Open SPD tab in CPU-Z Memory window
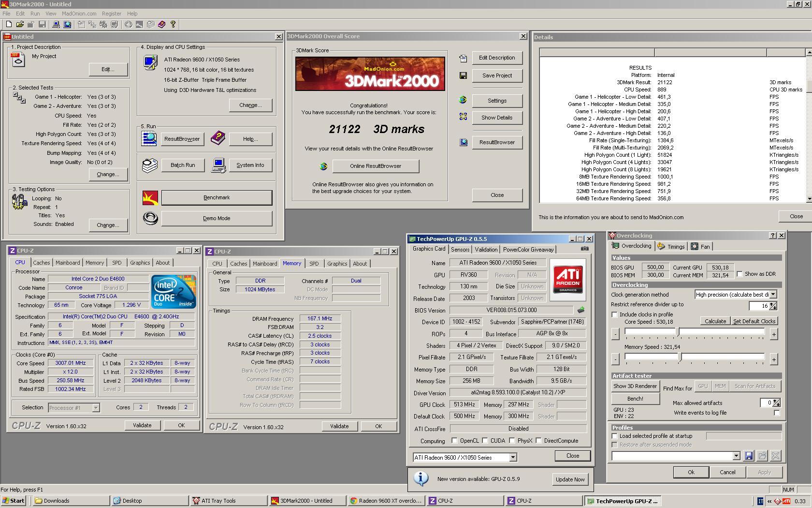The image size is (812, 508). (314, 264)
